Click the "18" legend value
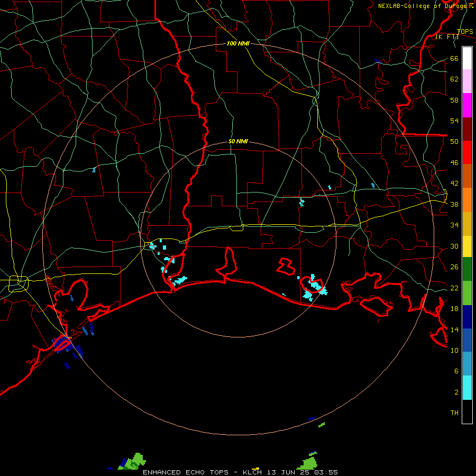The height and width of the screenshot is (476, 476). point(454,309)
